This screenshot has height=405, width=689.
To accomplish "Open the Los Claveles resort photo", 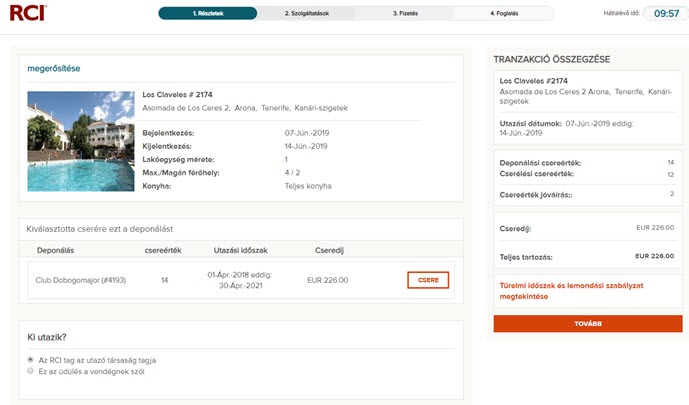I will [81, 141].
